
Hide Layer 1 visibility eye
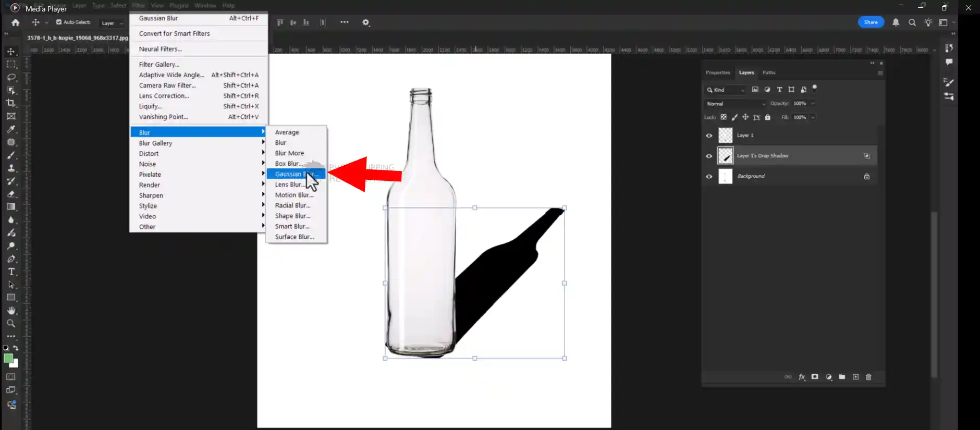[709, 136]
